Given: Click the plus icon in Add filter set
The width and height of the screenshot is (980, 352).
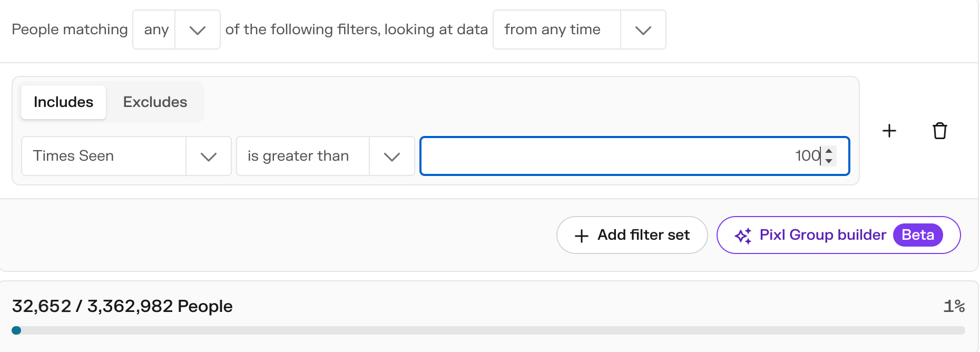Looking at the screenshot, I should [x=582, y=236].
